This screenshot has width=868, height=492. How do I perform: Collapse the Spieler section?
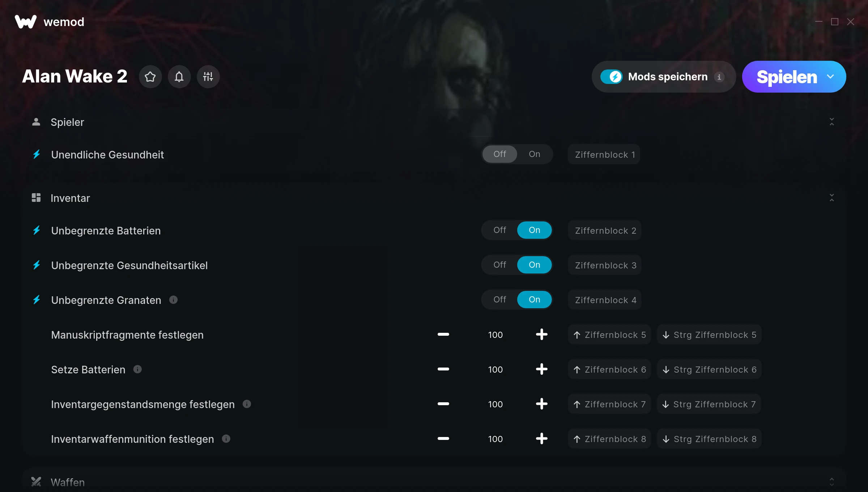[x=831, y=122]
